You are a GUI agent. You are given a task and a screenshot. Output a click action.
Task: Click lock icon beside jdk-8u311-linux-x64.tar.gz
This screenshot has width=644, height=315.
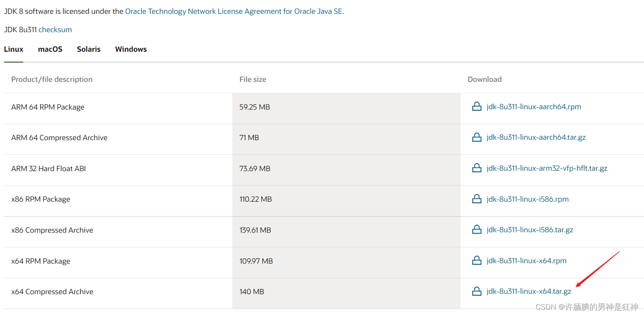tap(476, 291)
